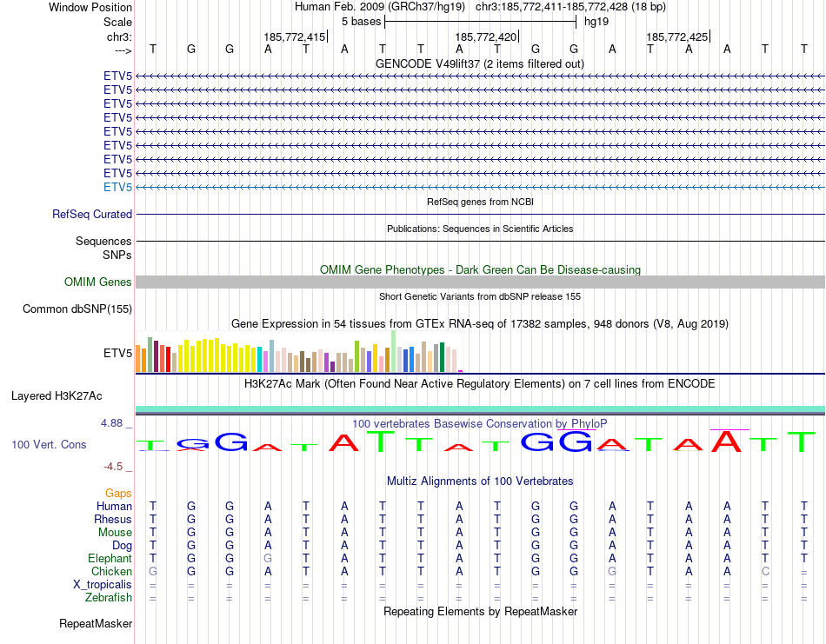Select the light-blue ETV5 transcript label
The height and width of the screenshot is (644, 826).
coord(117,187)
